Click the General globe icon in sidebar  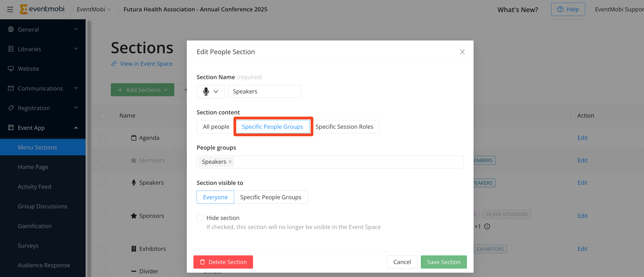(x=11, y=29)
